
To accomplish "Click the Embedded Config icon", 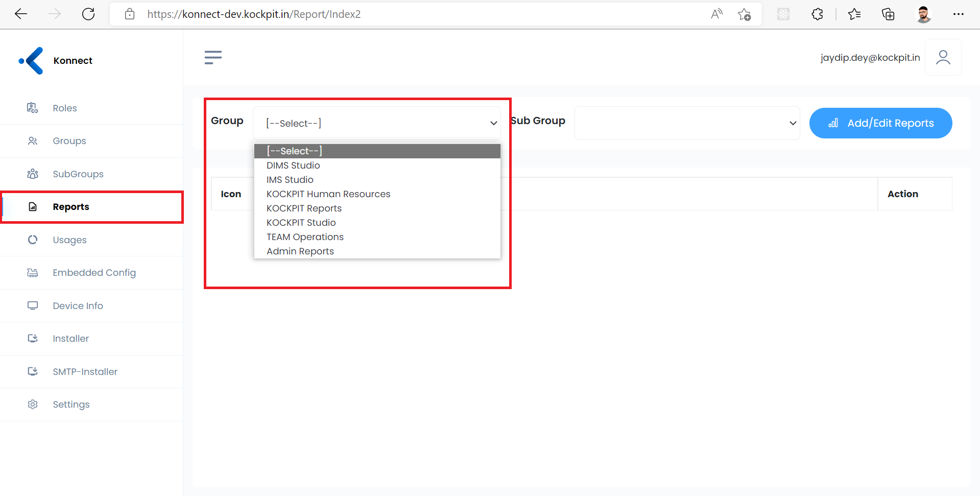I will (33, 273).
